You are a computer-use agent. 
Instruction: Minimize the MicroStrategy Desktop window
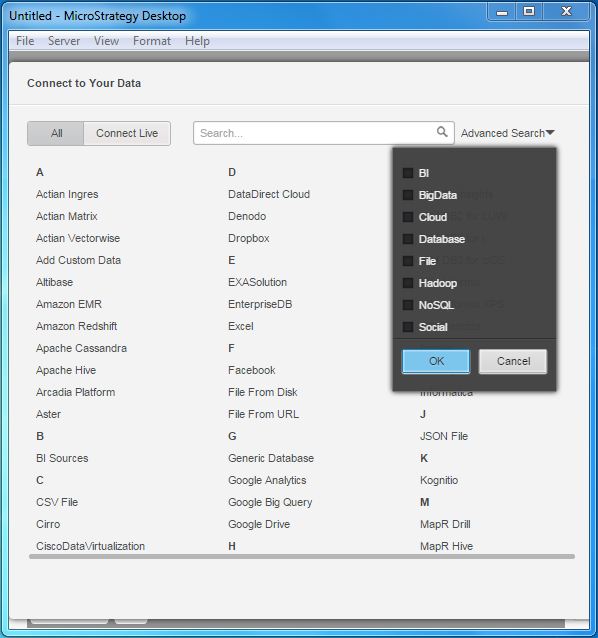tap(502, 12)
